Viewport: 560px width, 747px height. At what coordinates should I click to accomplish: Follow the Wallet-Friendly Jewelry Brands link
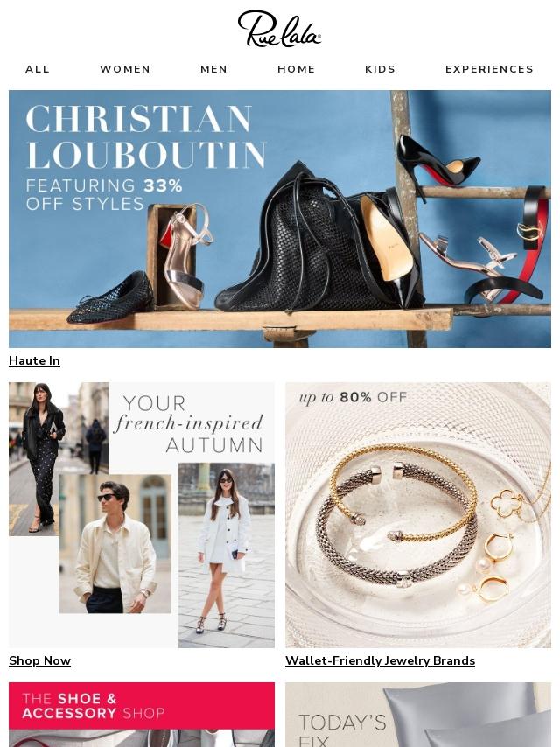tap(381, 660)
